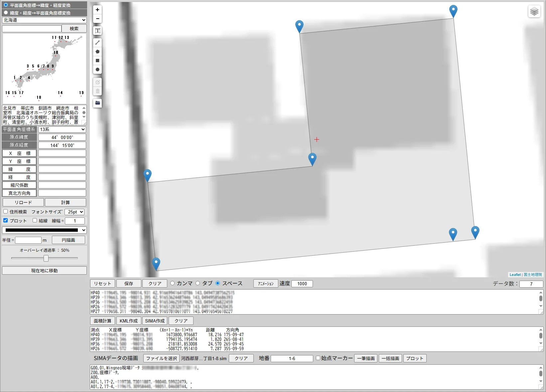This screenshot has height=392, width=546.
Task: Click クリア next to SIMA作成
Action: point(181,321)
